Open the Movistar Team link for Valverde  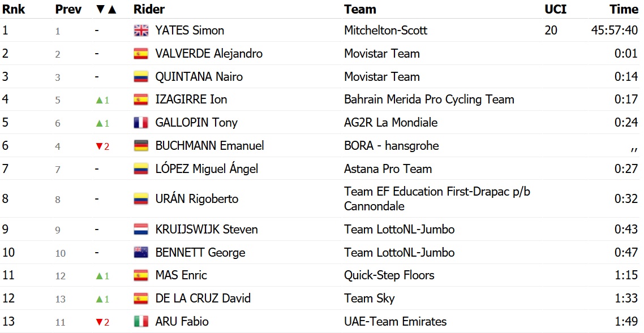pyautogui.click(x=382, y=53)
